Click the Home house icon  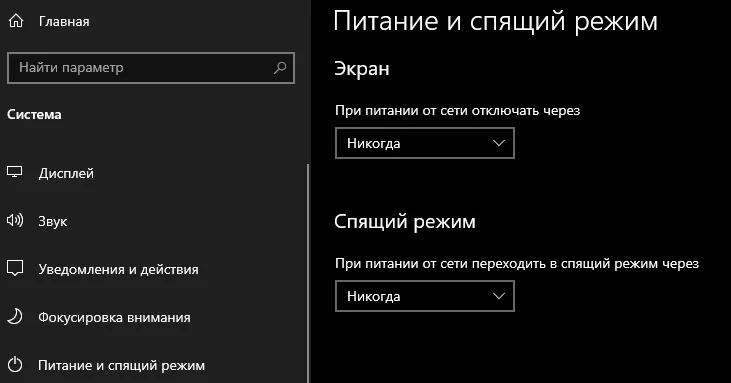coord(16,21)
